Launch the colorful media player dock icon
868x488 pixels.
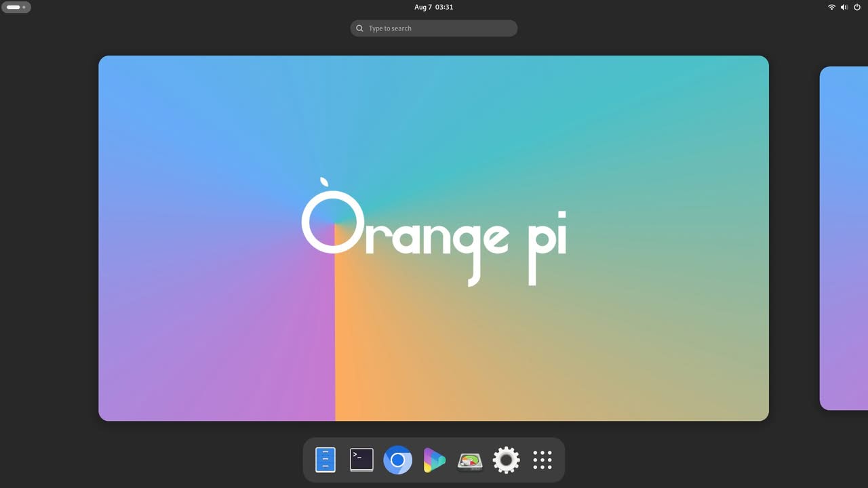[x=434, y=460]
